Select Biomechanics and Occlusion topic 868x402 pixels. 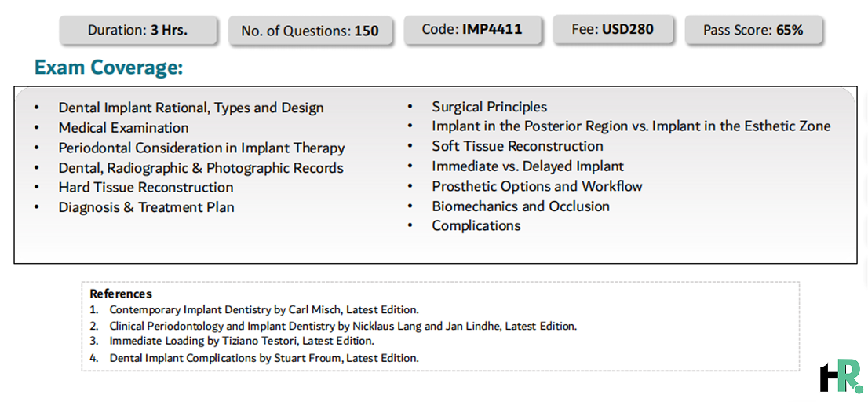pos(521,206)
